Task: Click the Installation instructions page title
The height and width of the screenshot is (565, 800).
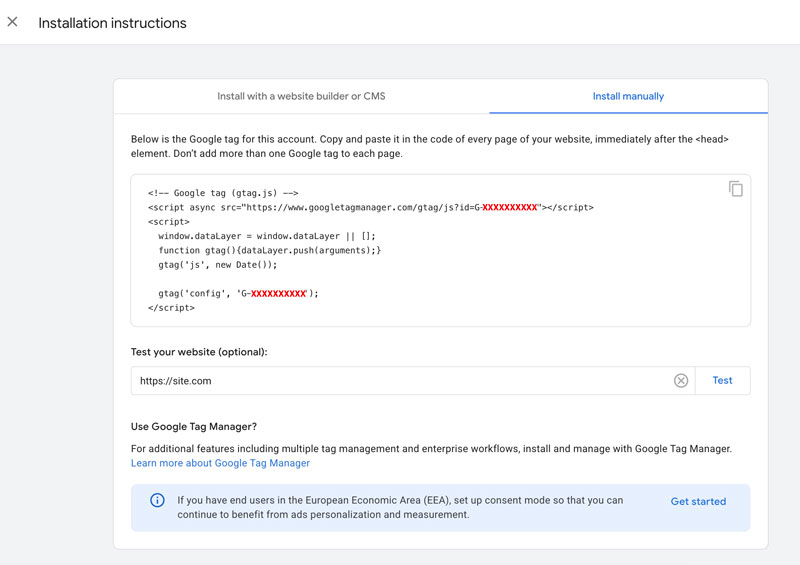Action: (x=112, y=23)
